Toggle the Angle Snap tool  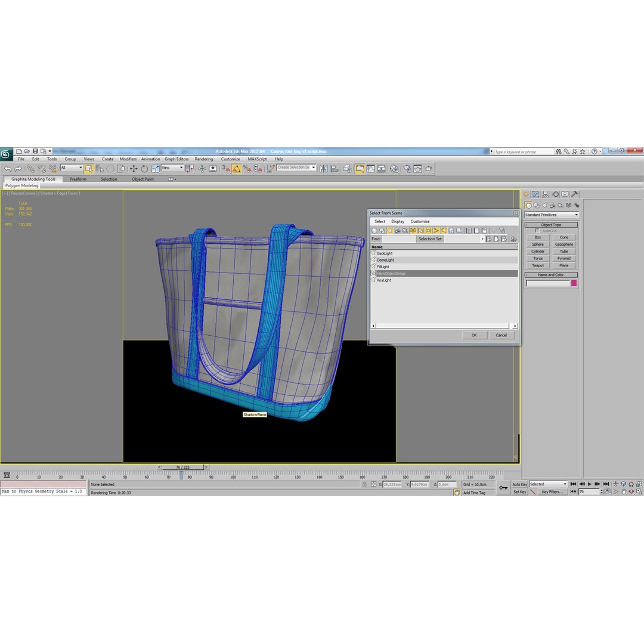pyautogui.click(x=237, y=169)
